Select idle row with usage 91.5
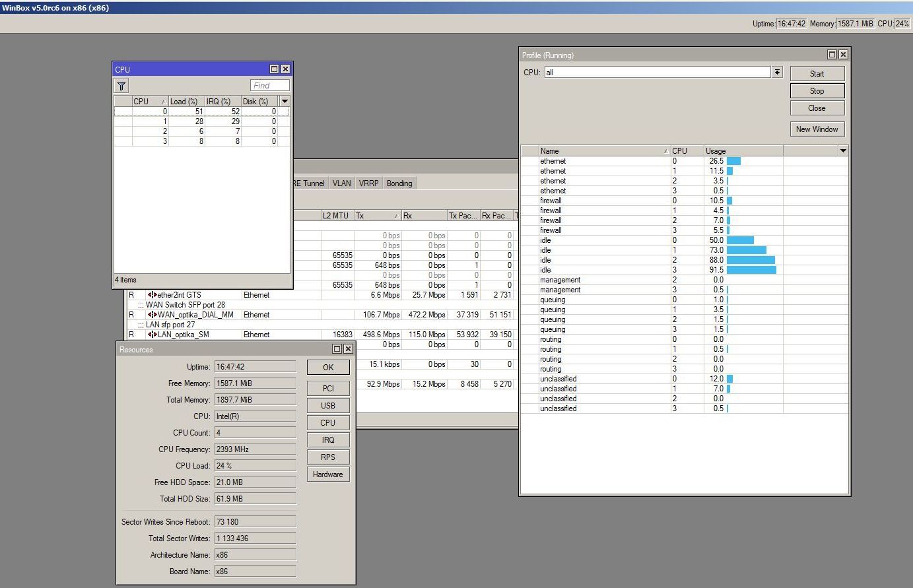This screenshot has height=588, width=913. click(x=684, y=270)
